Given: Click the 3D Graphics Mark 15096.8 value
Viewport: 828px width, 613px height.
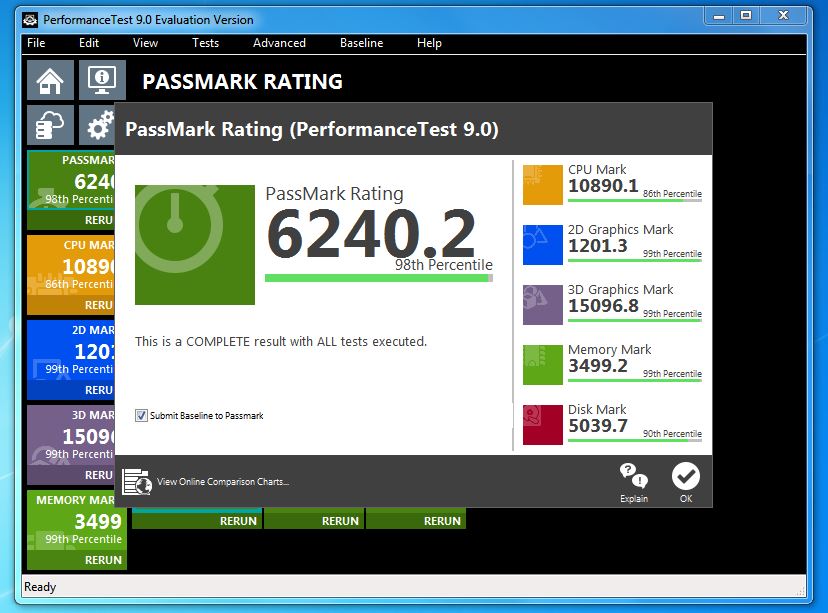Looking at the screenshot, I should (603, 306).
